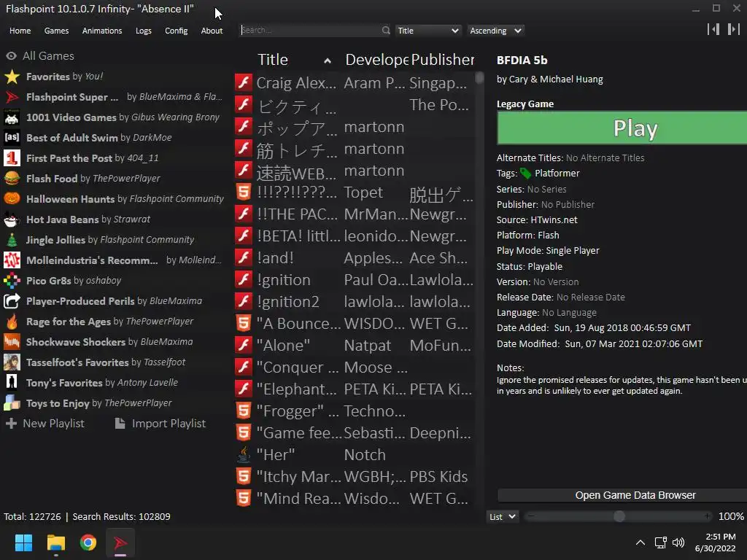Open Chrome from taskbar
The image size is (747, 560).
88,542
